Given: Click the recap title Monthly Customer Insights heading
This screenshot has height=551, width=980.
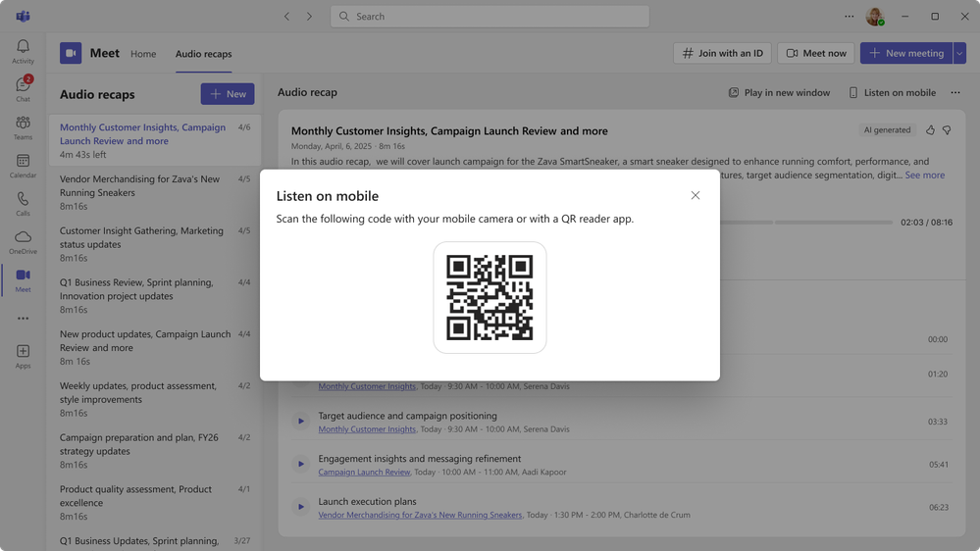Looking at the screenshot, I should coord(449,131).
